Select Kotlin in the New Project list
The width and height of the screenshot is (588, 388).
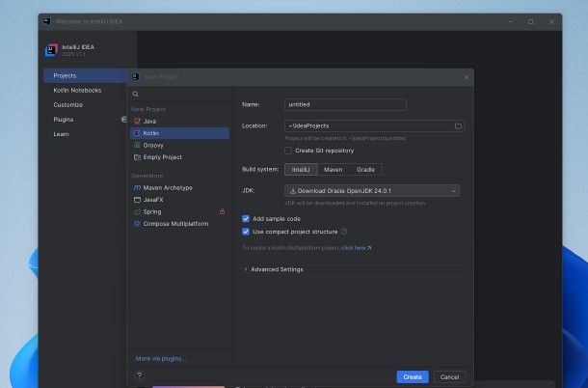coord(151,133)
